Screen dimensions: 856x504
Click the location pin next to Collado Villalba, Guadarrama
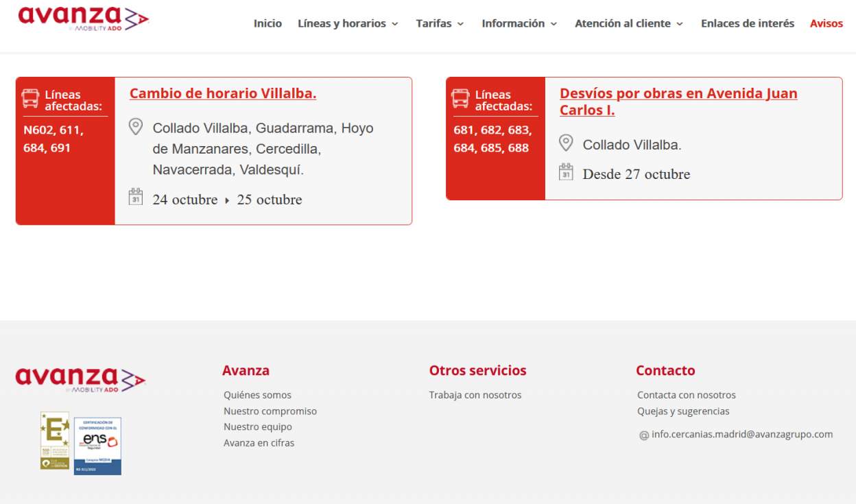[136, 126]
